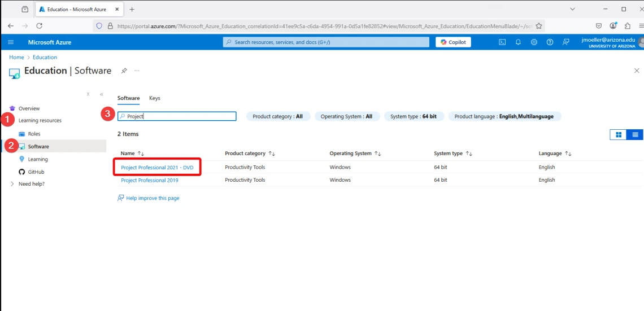The width and height of the screenshot is (644, 311).
Task: Select the Productivity Tools cell for 2019
Action: tap(245, 180)
